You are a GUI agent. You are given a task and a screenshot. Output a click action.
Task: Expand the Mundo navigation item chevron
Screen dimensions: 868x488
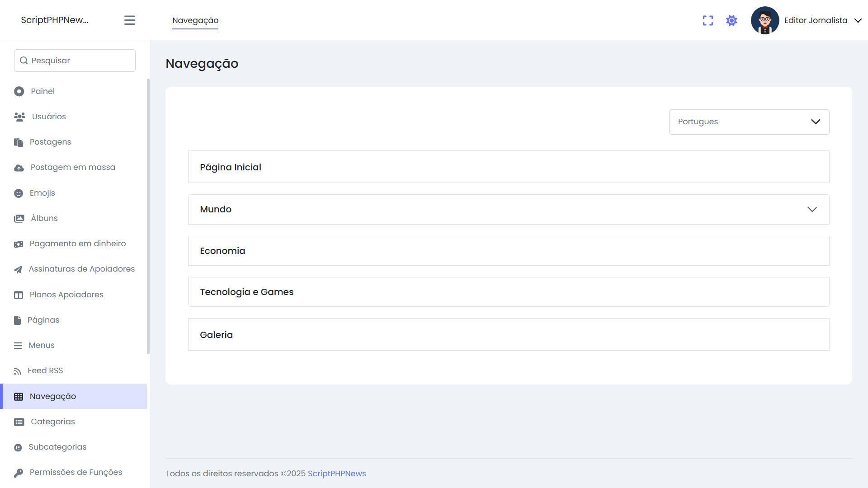click(812, 209)
